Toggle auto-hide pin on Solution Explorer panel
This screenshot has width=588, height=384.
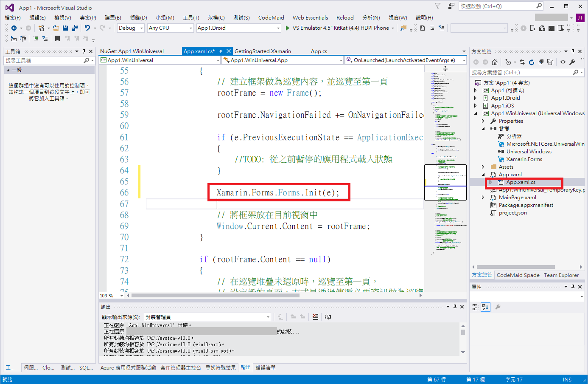pyautogui.click(x=573, y=51)
